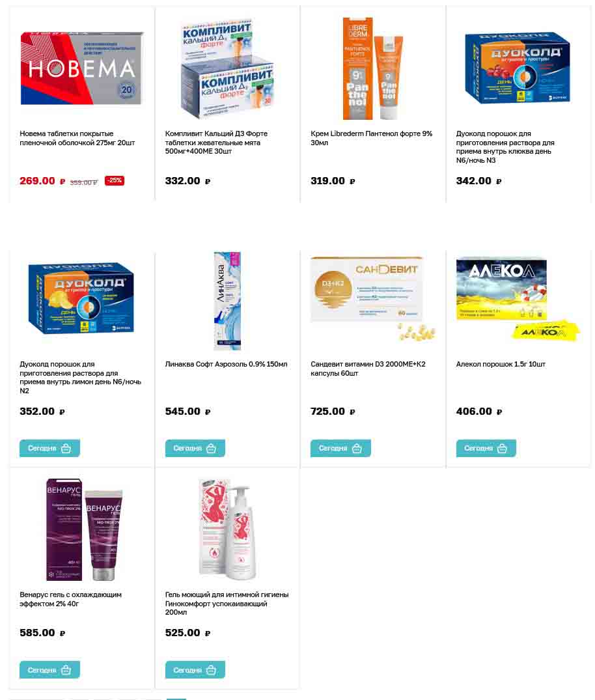Click basket icon for Сандевит витамин D3
Image resolution: width=595 pixels, height=700 pixels.
click(x=357, y=448)
